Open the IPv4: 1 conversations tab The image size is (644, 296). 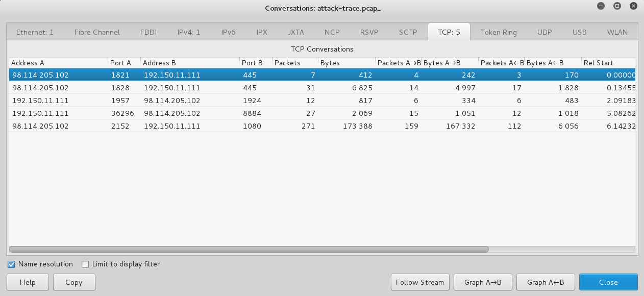tap(188, 32)
